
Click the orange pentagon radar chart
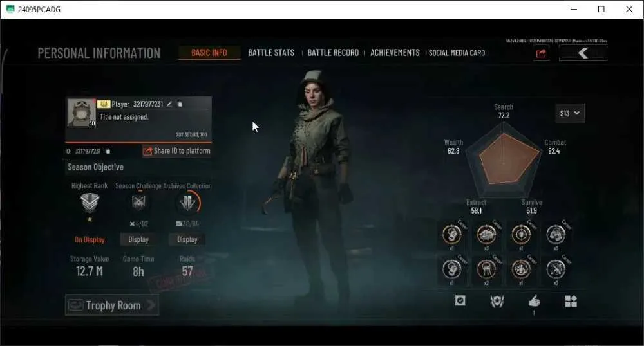click(x=509, y=159)
